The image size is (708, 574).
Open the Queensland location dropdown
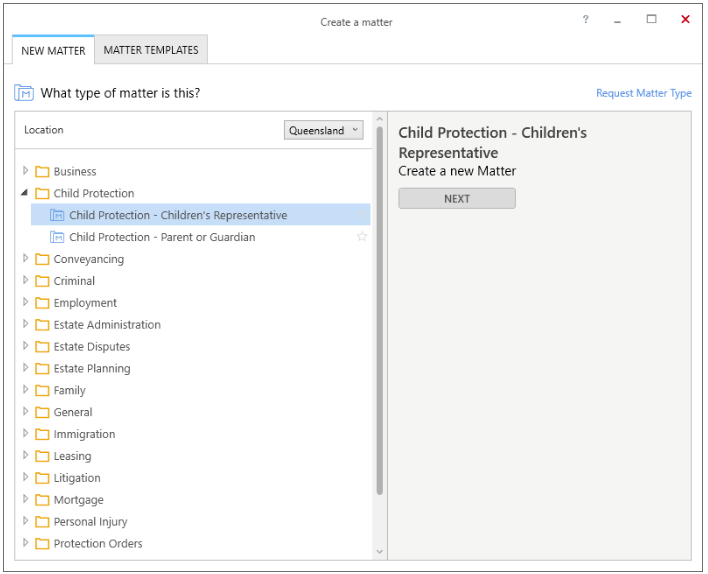[x=323, y=130]
